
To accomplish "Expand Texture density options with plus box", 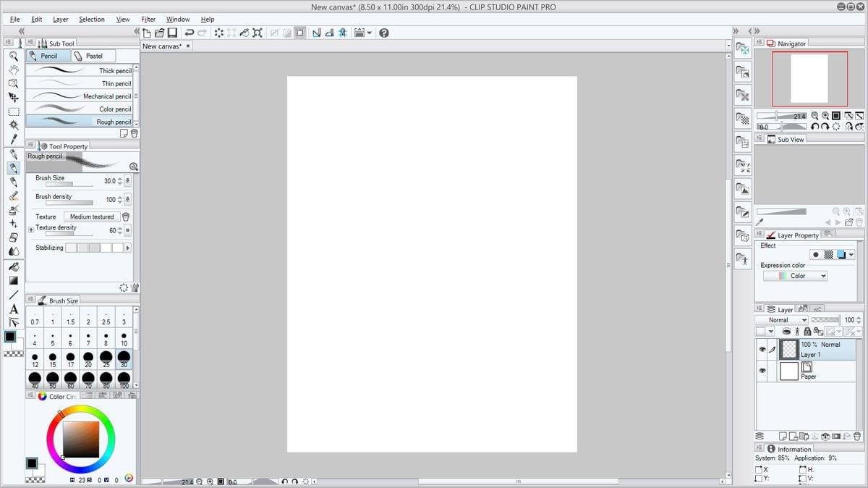I will (31, 230).
